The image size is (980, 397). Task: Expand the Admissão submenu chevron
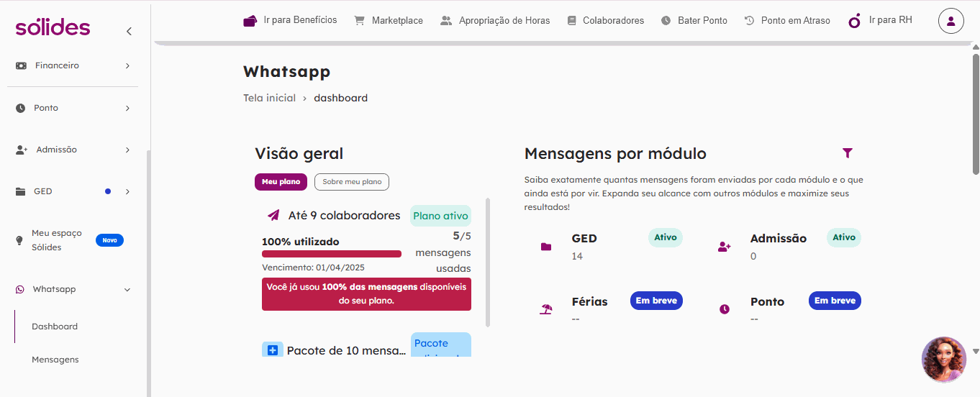click(x=127, y=150)
